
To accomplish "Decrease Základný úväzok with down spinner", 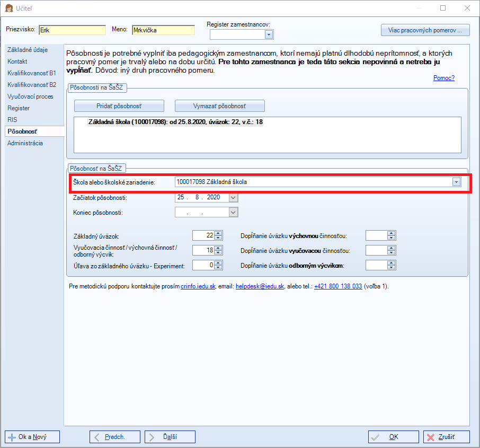I will pos(218,238).
